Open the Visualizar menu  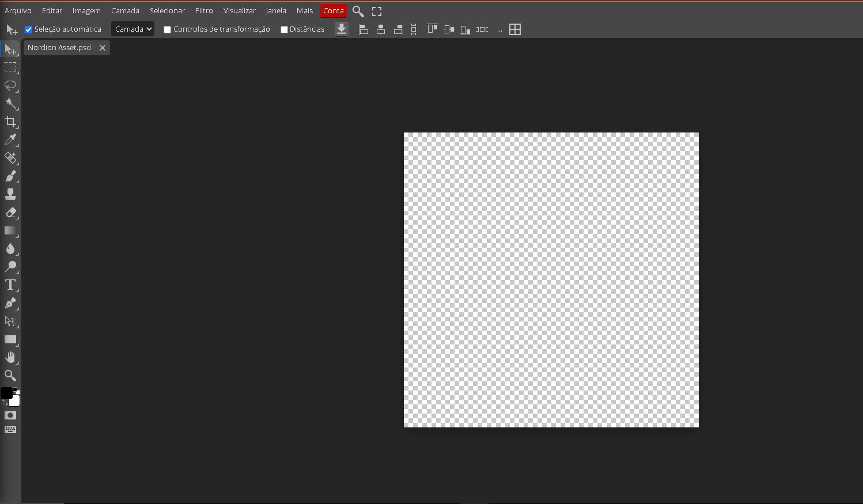pyautogui.click(x=240, y=11)
